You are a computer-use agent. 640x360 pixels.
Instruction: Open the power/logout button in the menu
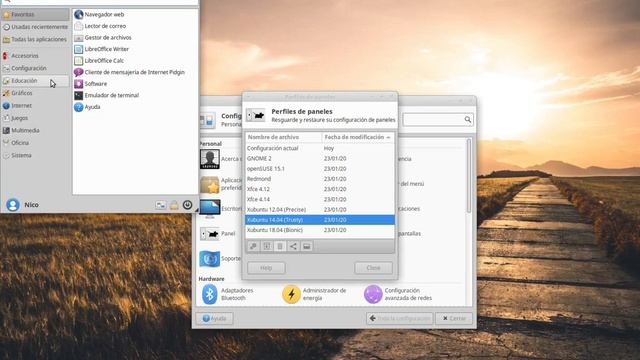pos(187,204)
